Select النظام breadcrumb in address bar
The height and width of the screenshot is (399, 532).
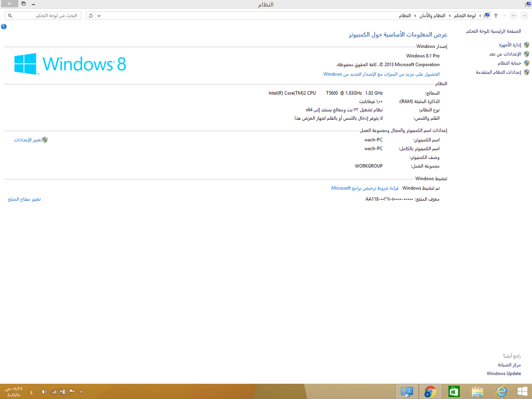(x=404, y=16)
